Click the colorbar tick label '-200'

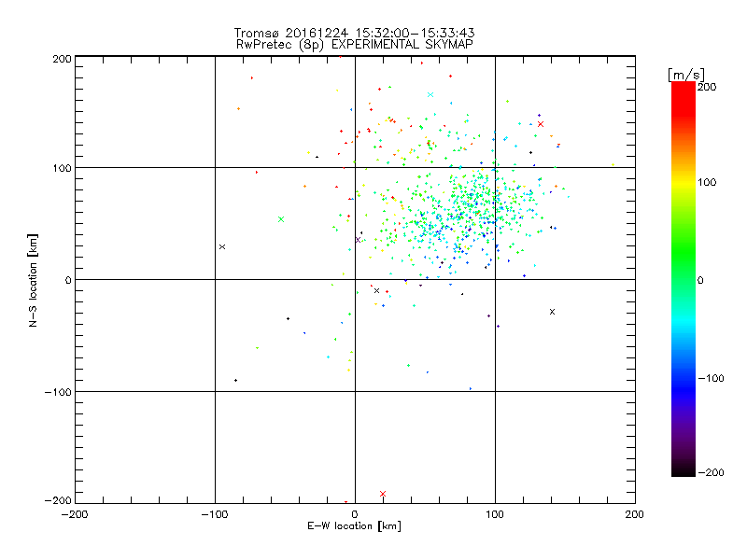click(x=711, y=473)
